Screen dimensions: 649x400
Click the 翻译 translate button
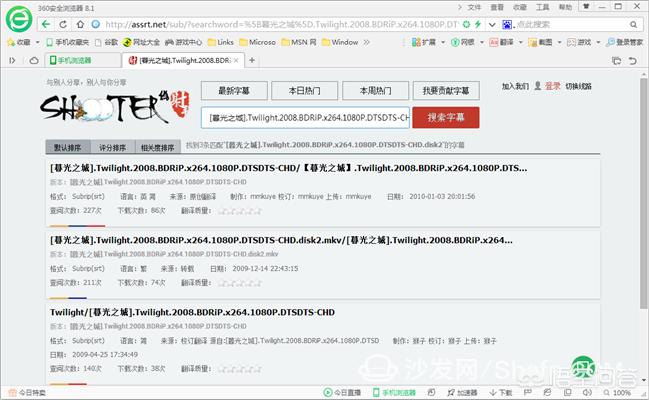click(x=501, y=42)
